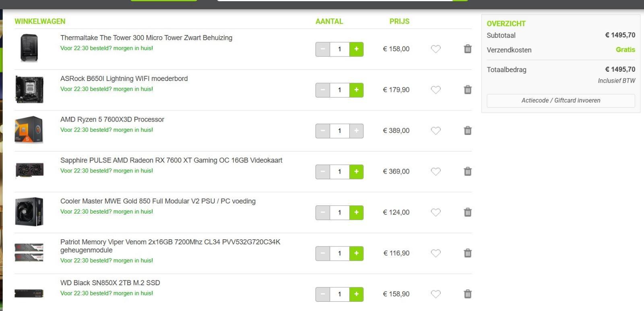Click the WINKELWAGEN heading

pyautogui.click(x=40, y=21)
